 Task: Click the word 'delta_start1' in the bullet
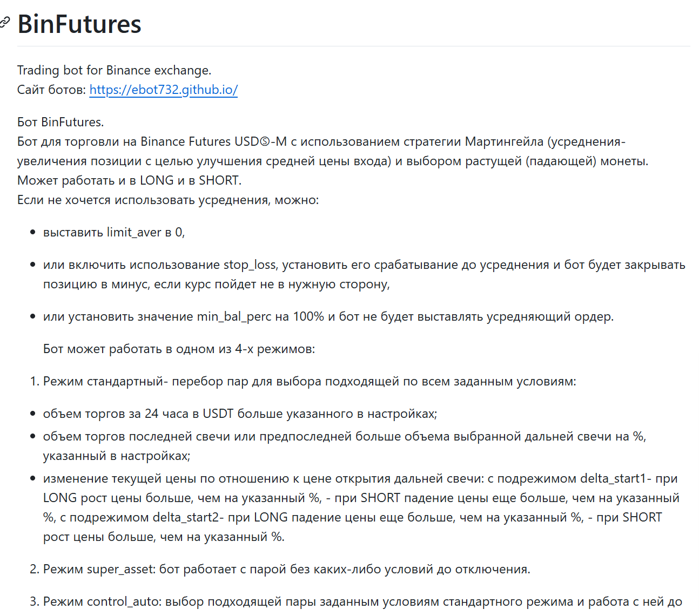[x=613, y=478]
